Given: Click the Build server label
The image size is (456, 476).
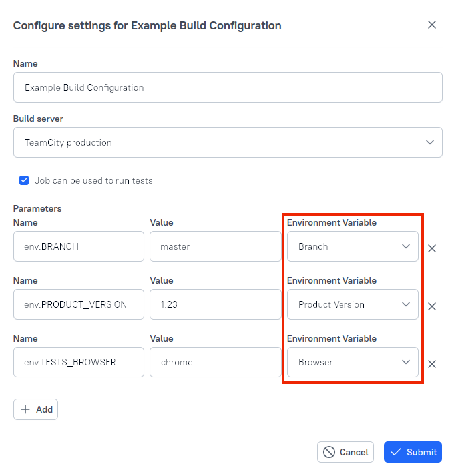Looking at the screenshot, I should point(38,119).
